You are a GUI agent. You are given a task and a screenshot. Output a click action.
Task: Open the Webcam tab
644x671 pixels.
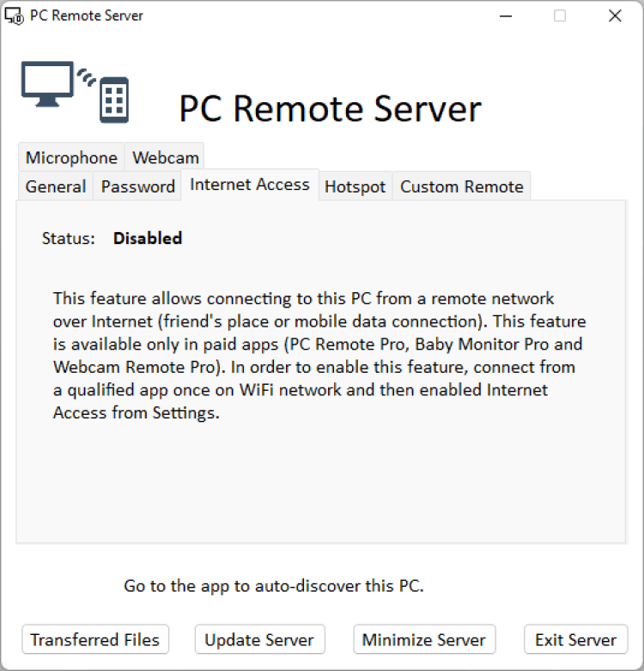pyautogui.click(x=165, y=157)
